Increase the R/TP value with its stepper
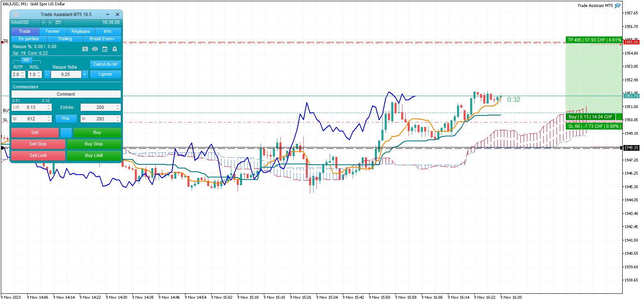 (x=23, y=73)
